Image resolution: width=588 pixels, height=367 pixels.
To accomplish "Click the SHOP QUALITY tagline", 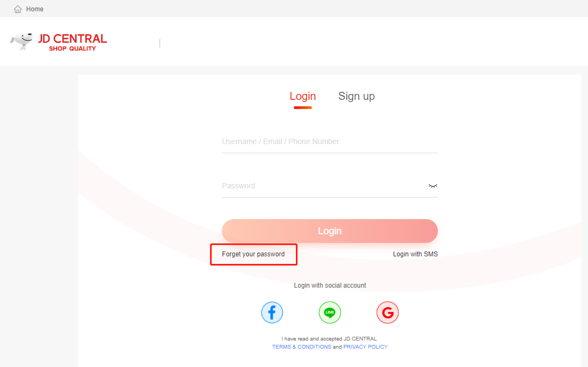I will point(72,49).
